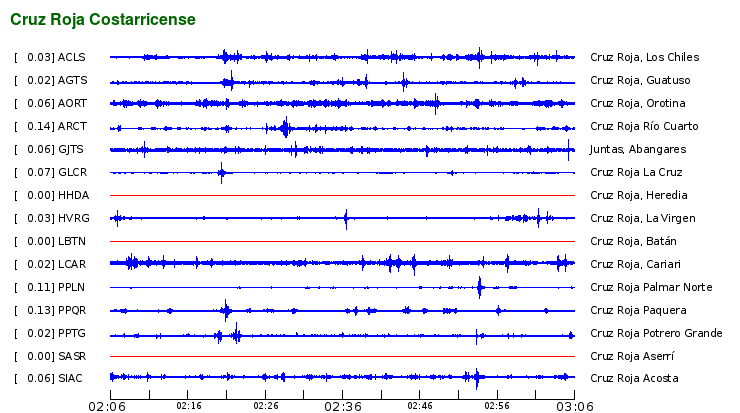740x413 pixels.
Task: Click the 02:46 time axis label
Action: coord(420,406)
